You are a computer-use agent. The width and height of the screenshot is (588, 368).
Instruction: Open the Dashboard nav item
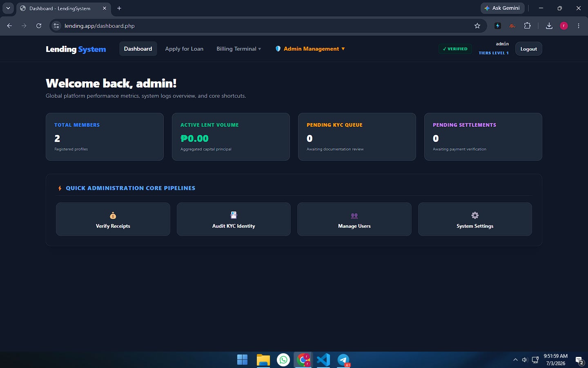coord(138,49)
